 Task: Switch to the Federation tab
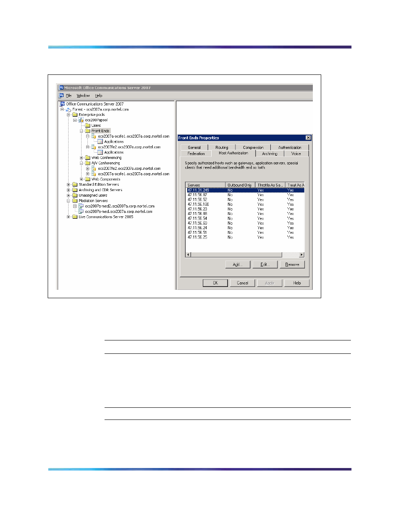tap(196, 153)
